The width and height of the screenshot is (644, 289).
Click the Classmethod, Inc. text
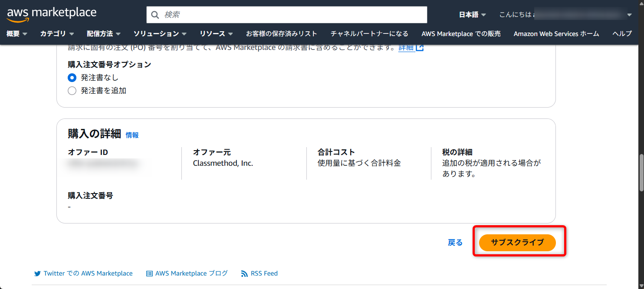click(x=223, y=163)
